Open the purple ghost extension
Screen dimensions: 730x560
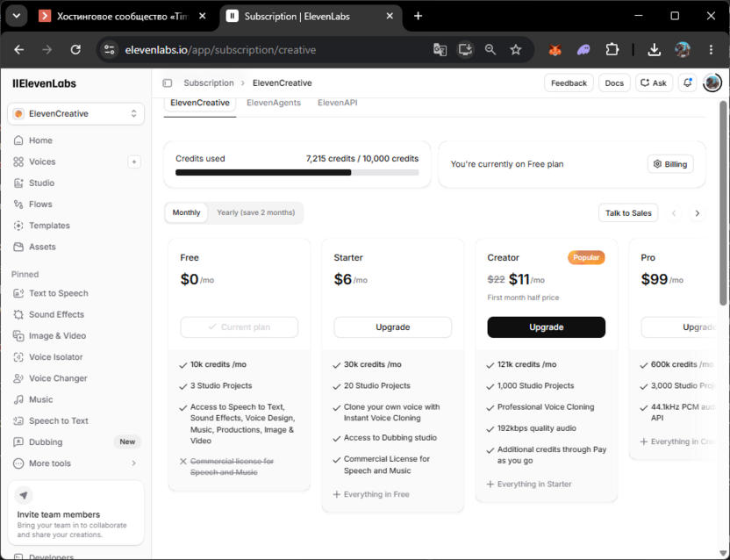[x=583, y=49]
